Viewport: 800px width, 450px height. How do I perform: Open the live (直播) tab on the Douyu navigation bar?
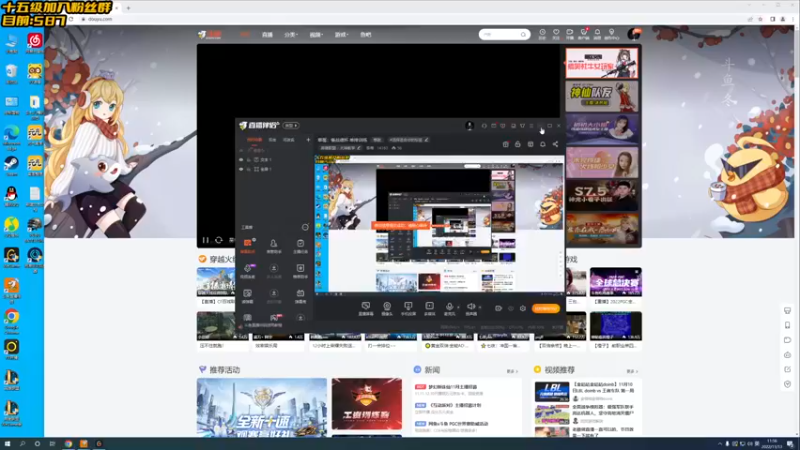[267, 35]
